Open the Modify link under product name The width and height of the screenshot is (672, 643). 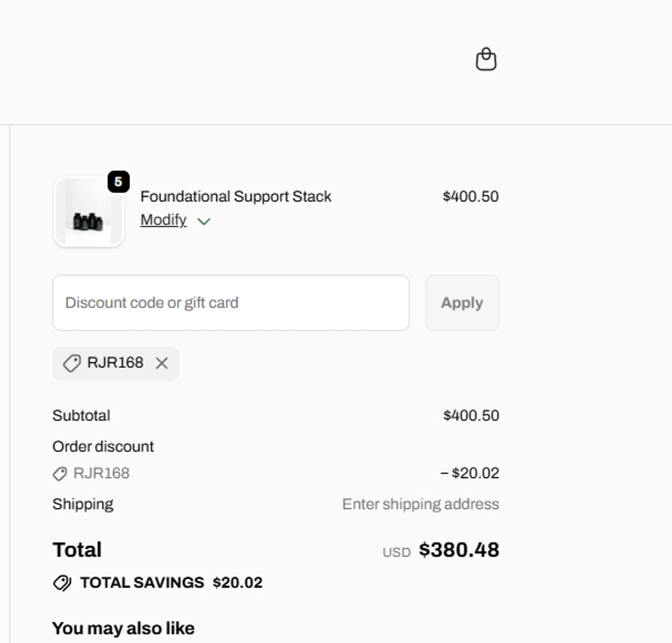tap(163, 220)
